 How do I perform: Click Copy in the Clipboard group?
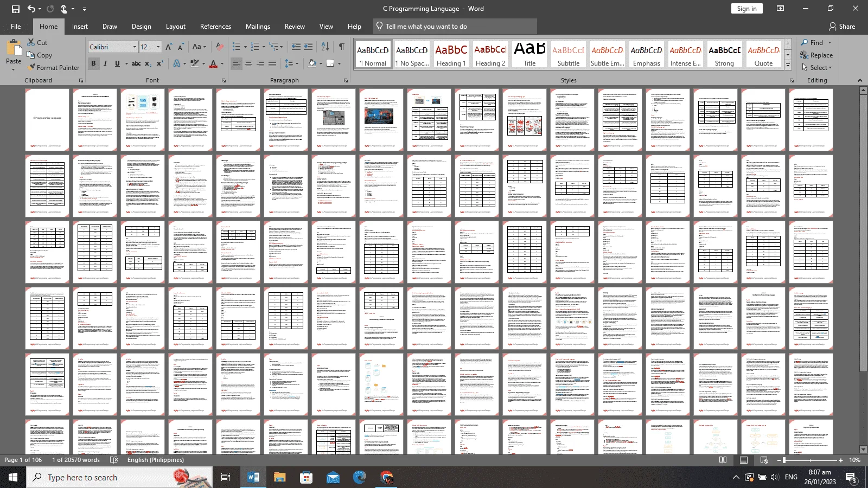pyautogui.click(x=40, y=55)
